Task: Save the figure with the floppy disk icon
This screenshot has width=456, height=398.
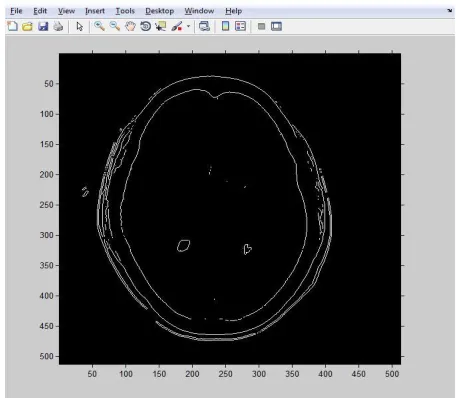Action: point(43,26)
